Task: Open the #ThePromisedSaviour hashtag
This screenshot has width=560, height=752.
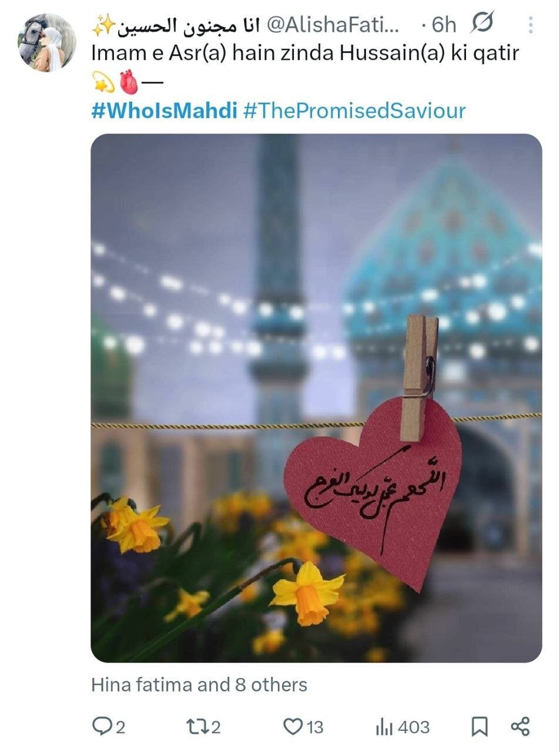Action: coord(354,110)
